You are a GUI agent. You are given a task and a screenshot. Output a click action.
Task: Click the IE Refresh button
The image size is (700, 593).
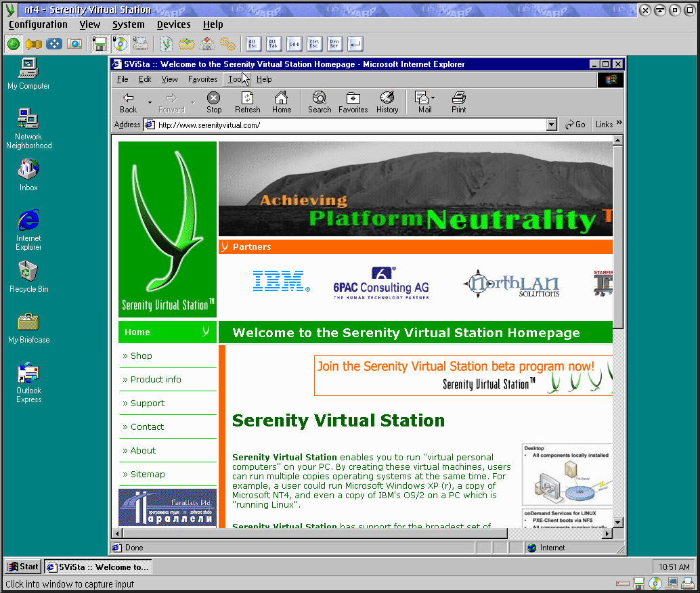click(247, 102)
